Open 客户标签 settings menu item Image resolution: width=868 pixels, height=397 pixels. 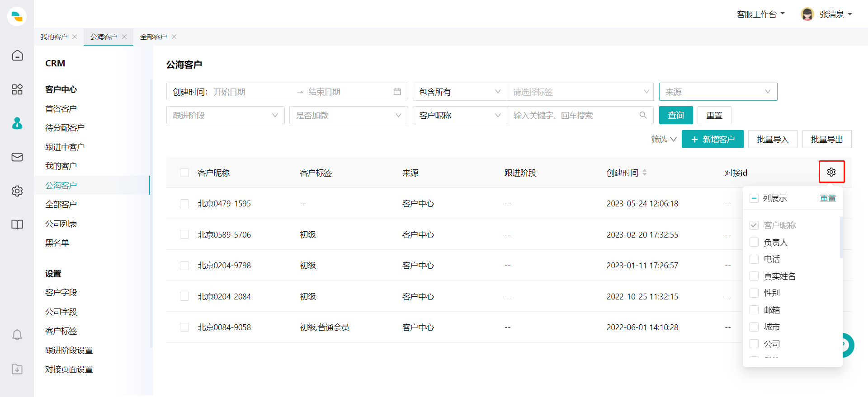click(x=61, y=331)
